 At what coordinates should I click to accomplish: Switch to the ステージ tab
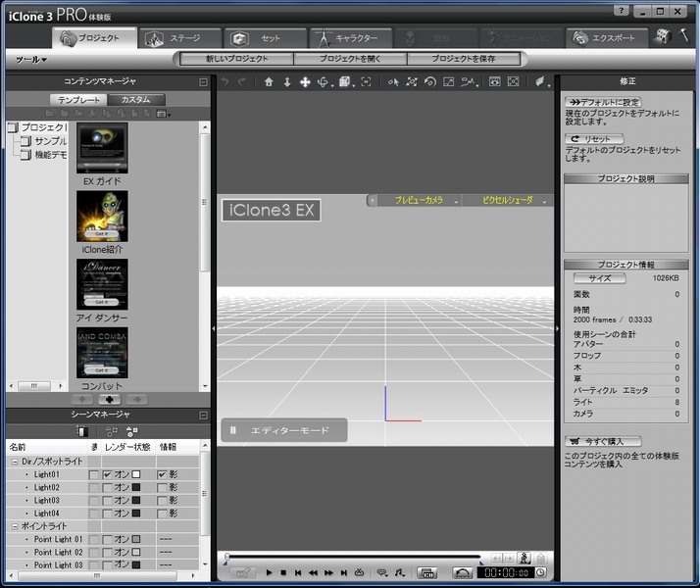click(x=179, y=38)
